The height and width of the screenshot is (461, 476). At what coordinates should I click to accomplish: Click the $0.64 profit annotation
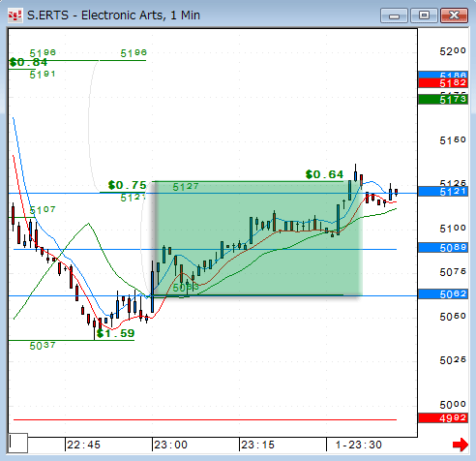[324, 174]
